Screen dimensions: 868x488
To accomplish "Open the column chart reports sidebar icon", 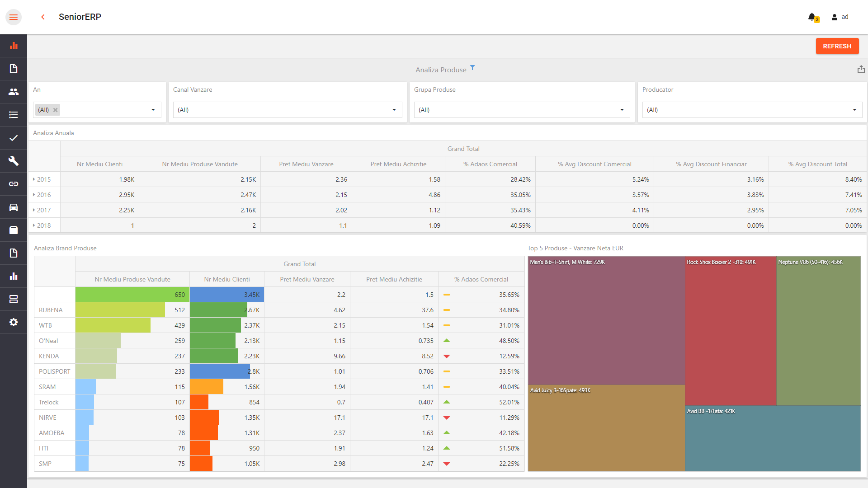I will pos(14,276).
